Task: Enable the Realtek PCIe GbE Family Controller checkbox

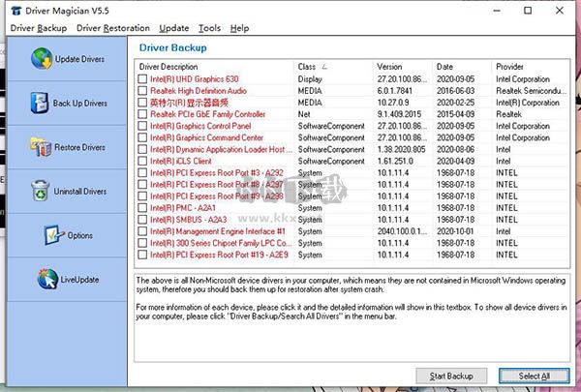Action: pyautogui.click(x=143, y=114)
